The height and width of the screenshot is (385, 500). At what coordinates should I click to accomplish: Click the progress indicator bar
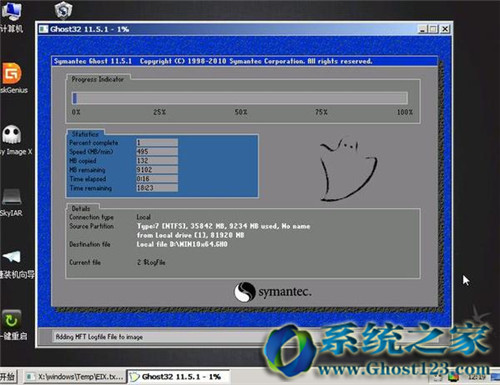coord(239,98)
